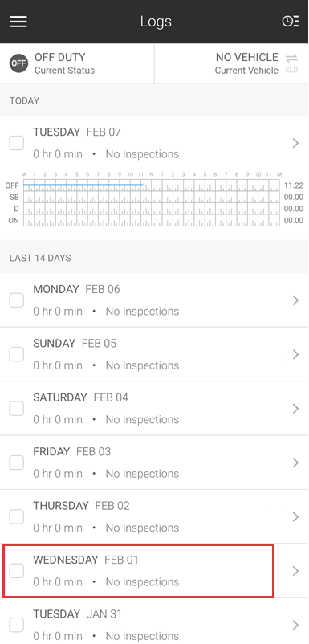Select the NO VEHICLE current vehicle panel
The height and width of the screenshot is (644, 309).
pos(232,63)
